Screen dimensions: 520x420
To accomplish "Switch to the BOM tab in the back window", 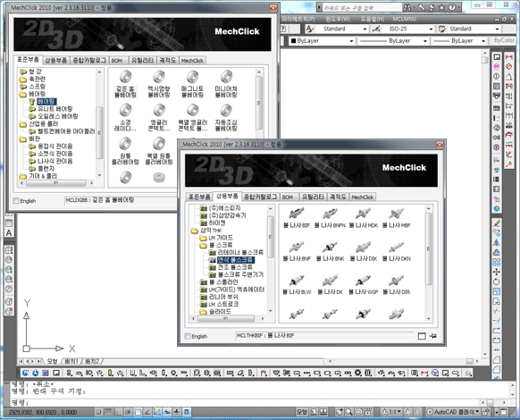I will coord(117,61).
